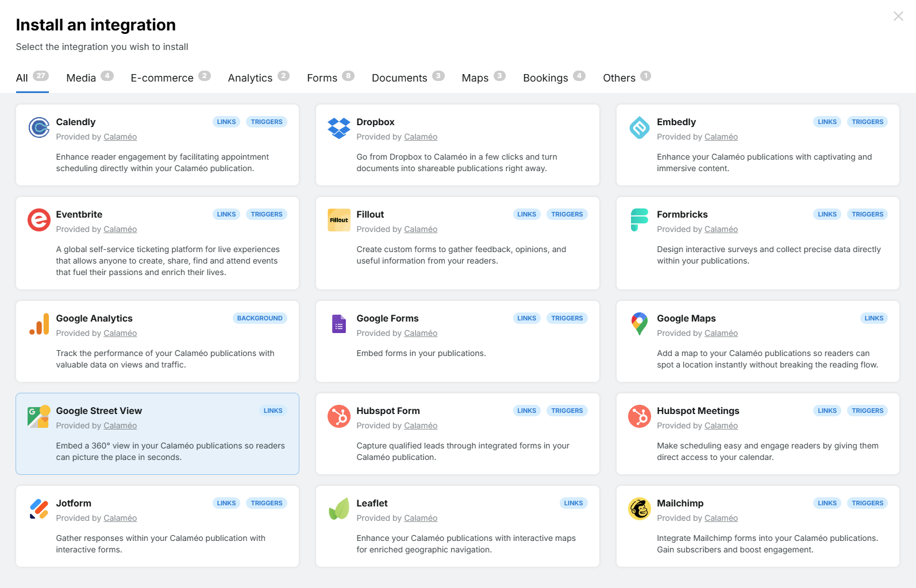Click the Fillout title
Image resolution: width=916 pixels, height=588 pixels.
coord(370,214)
